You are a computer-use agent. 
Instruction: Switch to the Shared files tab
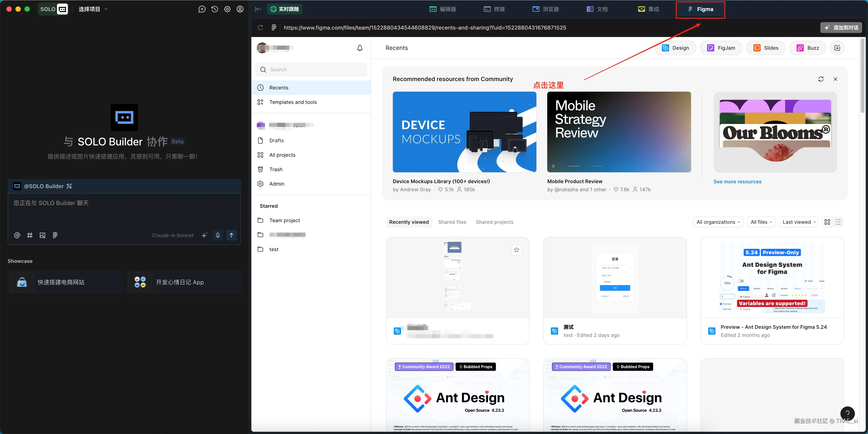click(452, 222)
